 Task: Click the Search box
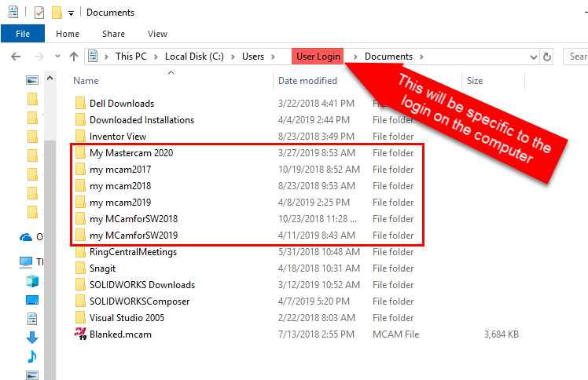tap(575, 57)
